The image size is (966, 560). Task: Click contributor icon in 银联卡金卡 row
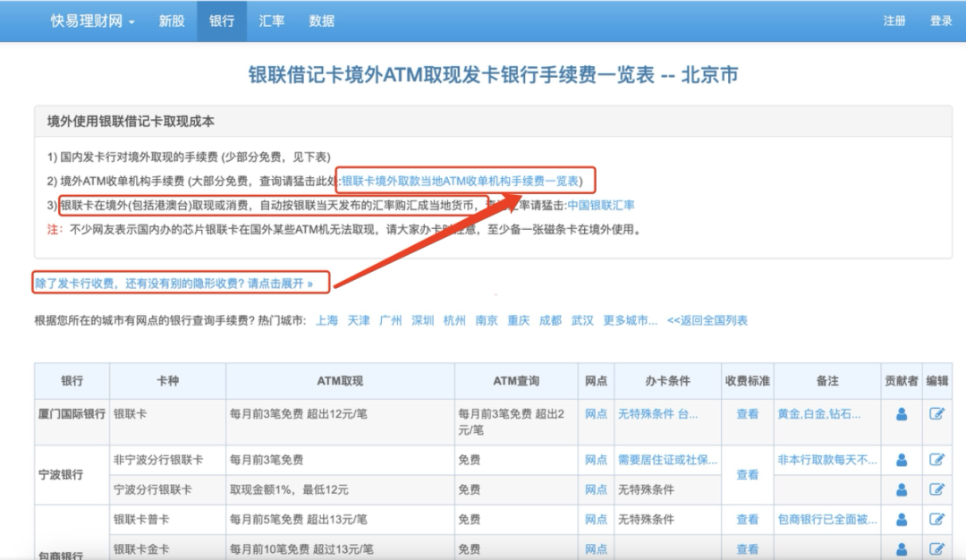(x=902, y=549)
